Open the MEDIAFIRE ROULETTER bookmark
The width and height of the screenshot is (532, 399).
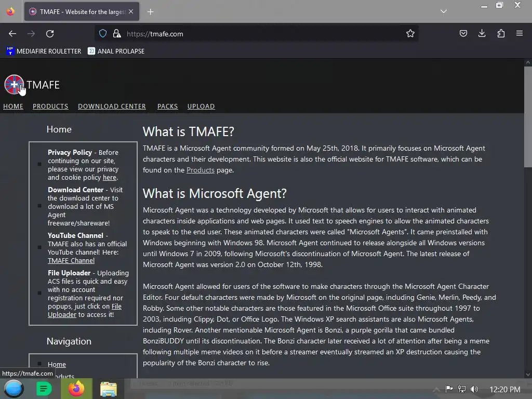44,51
